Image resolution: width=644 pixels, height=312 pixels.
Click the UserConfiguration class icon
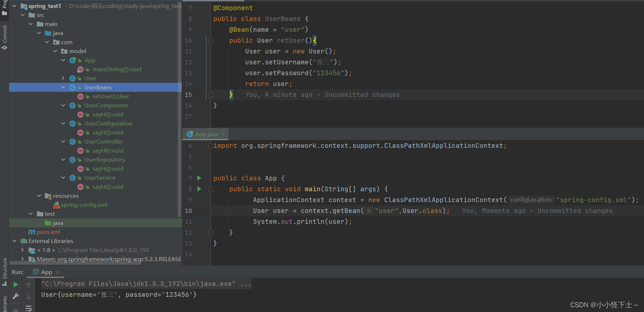pyautogui.click(x=73, y=124)
